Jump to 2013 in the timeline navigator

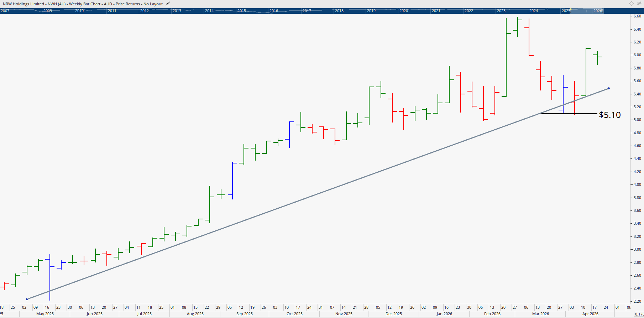coord(177,11)
